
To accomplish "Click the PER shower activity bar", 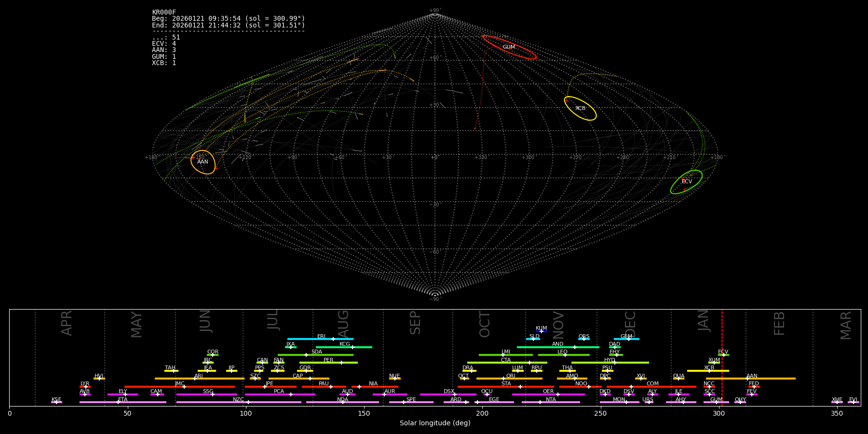I will click(328, 363).
